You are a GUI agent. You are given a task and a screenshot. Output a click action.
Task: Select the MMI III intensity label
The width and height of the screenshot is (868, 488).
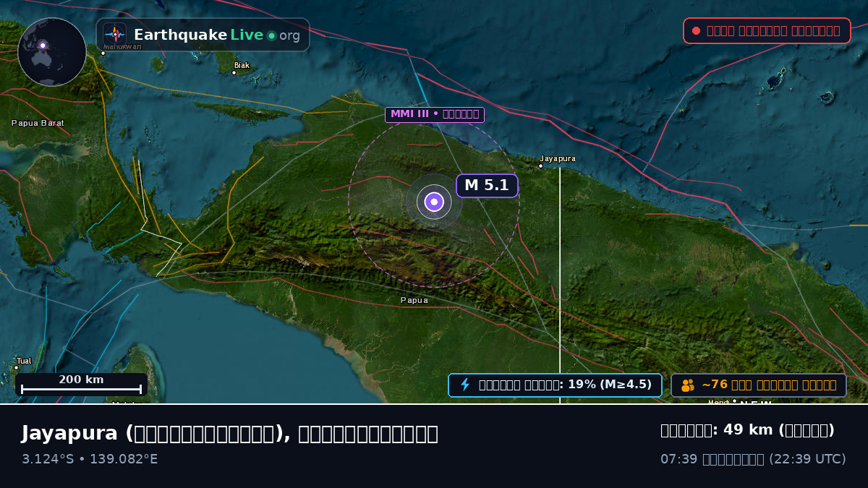tap(434, 114)
